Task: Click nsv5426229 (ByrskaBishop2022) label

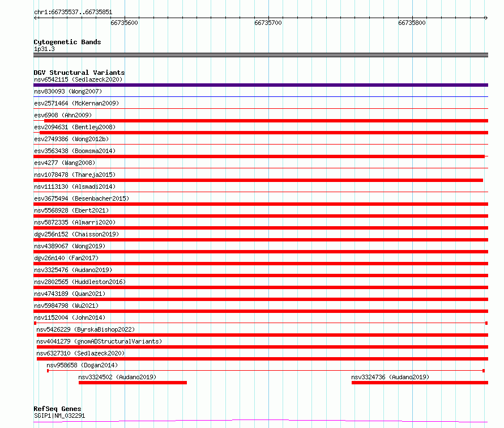Action: pyautogui.click(x=86, y=329)
